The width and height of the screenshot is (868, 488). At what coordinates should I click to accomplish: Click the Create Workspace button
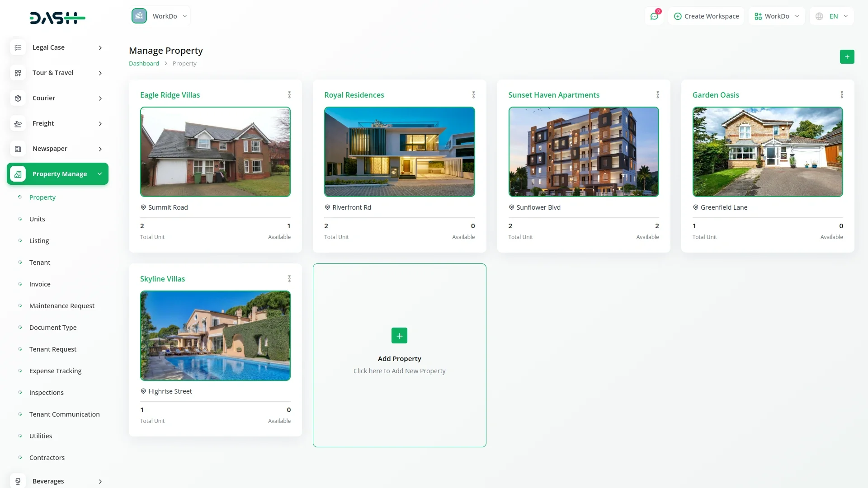(706, 16)
